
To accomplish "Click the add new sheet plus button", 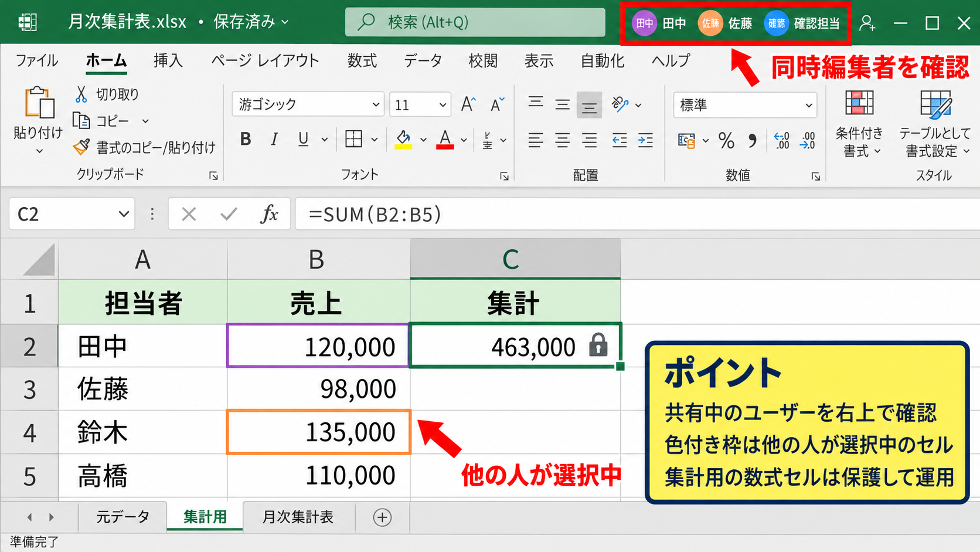I will tap(382, 517).
